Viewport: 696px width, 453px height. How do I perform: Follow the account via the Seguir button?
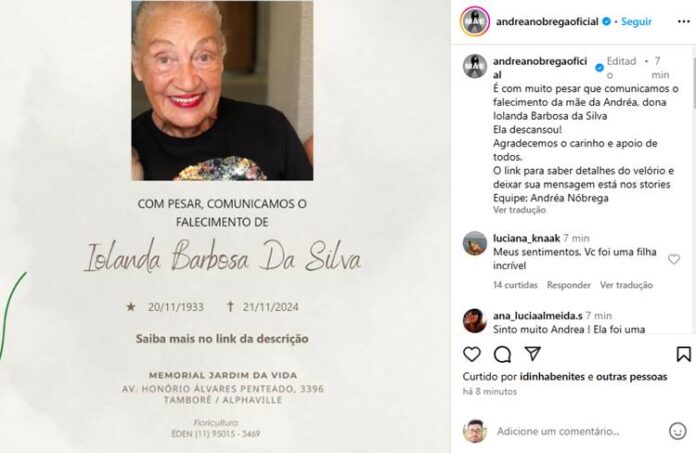(636, 21)
